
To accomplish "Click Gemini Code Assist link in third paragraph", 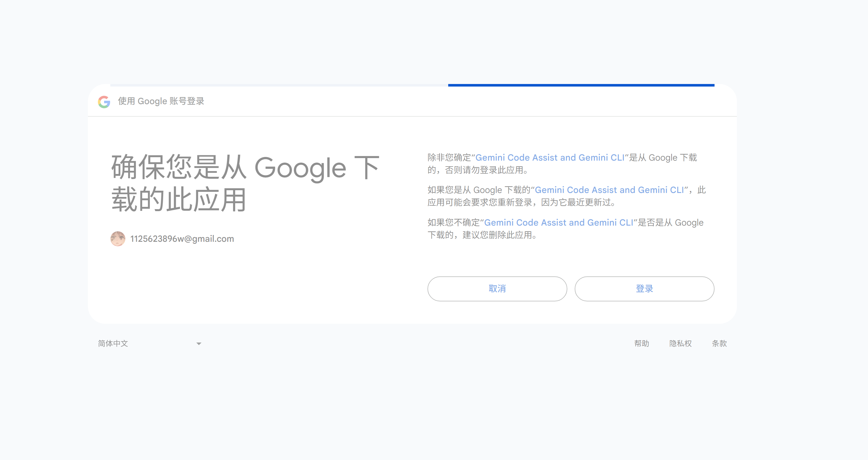I will 559,222.
